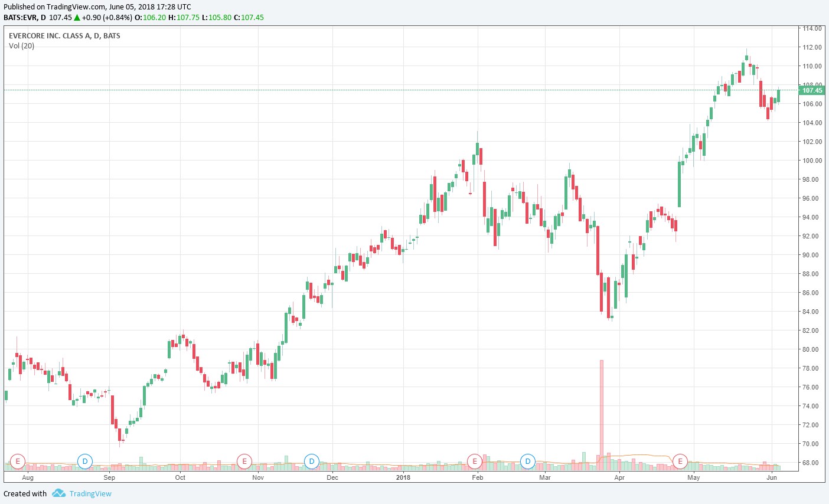Click the 2018 label on time axis
Screen dimensions: 829x504
[x=403, y=477]
